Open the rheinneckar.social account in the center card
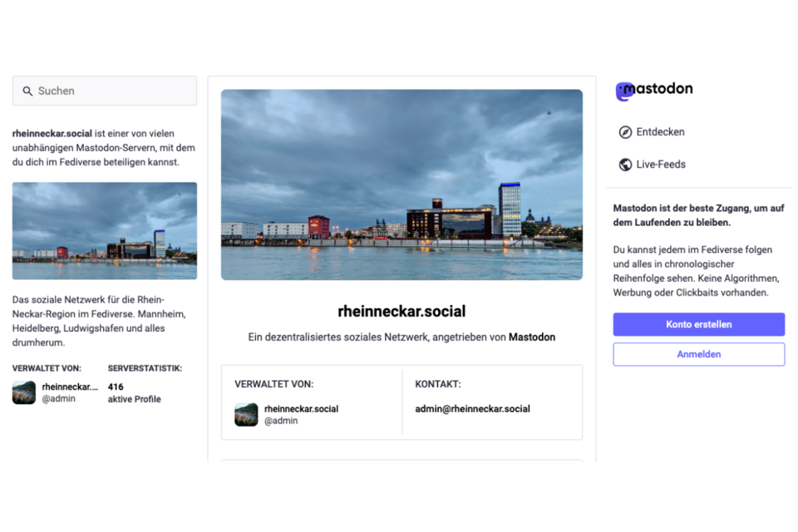 click(301, 409)
